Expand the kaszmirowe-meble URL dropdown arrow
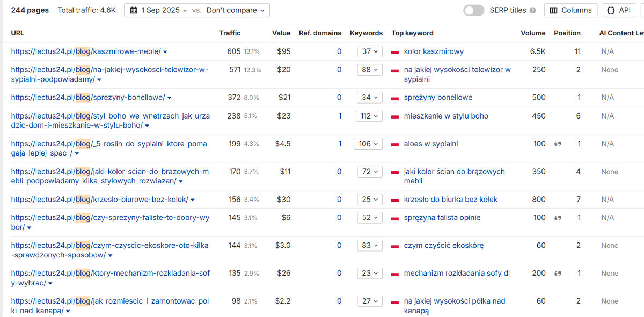This screenshot has width=644, height=317. pyautogui.click(x=165, y=52)
